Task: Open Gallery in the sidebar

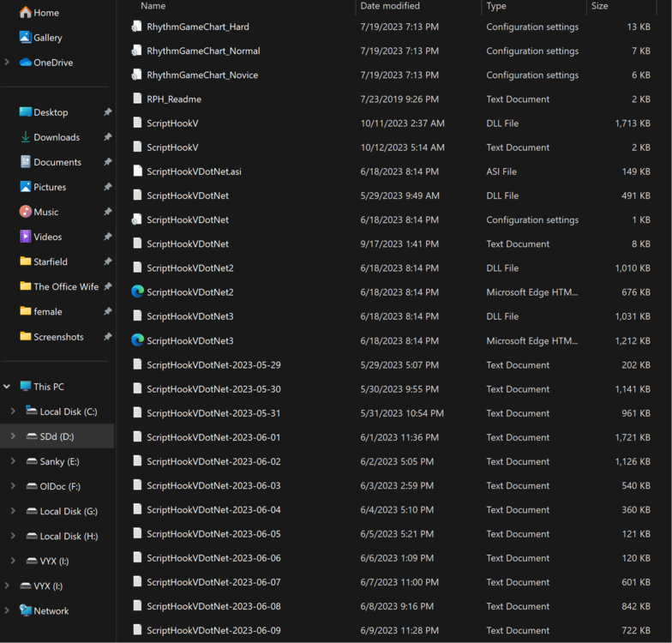Action: (x=41, y=38)
